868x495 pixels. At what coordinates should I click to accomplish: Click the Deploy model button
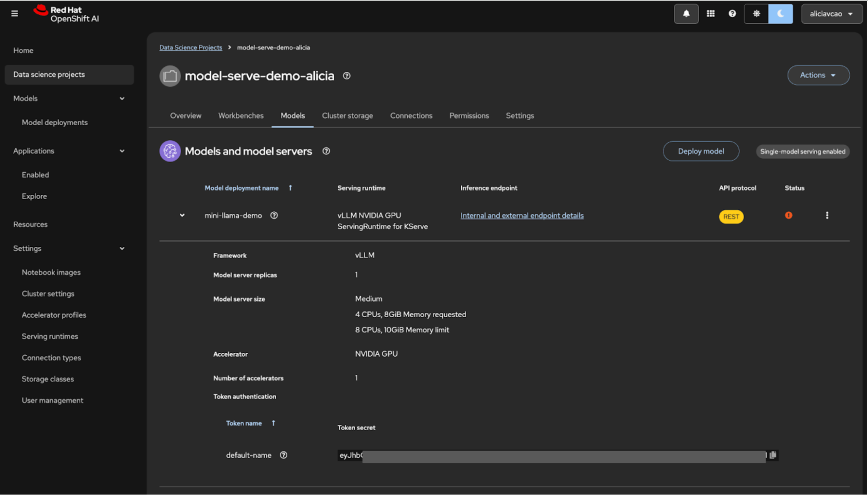[700, 151]
